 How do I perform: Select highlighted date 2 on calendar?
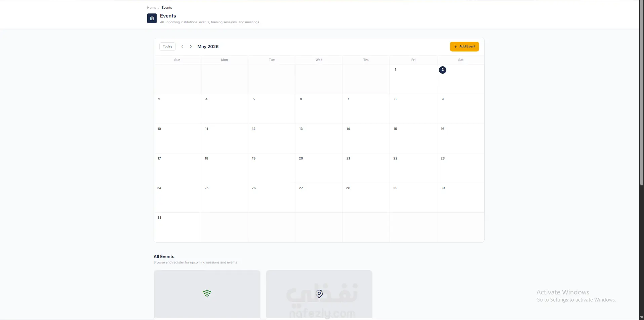point(443,70)
